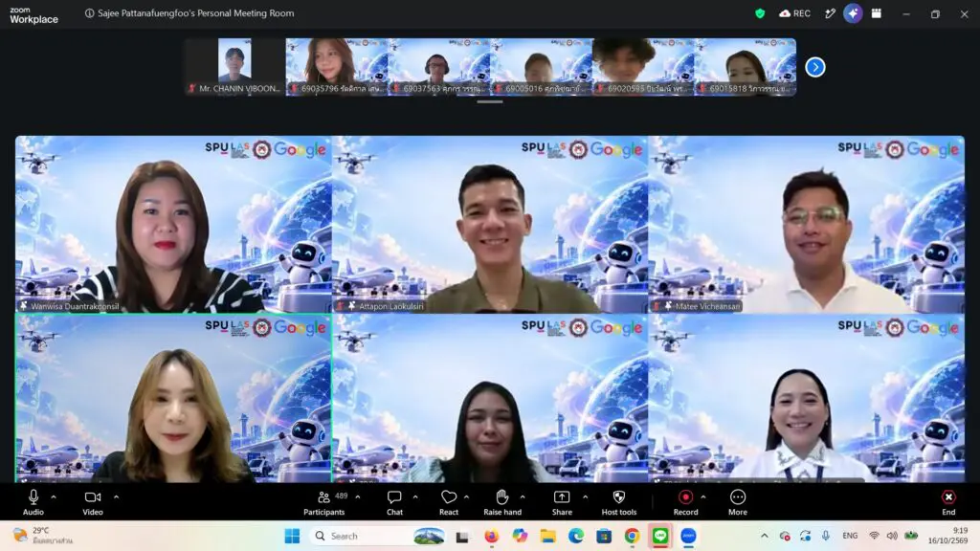Expand the Participants options chevron
This screenshot has width=980, height=551.
pos(358,497)
